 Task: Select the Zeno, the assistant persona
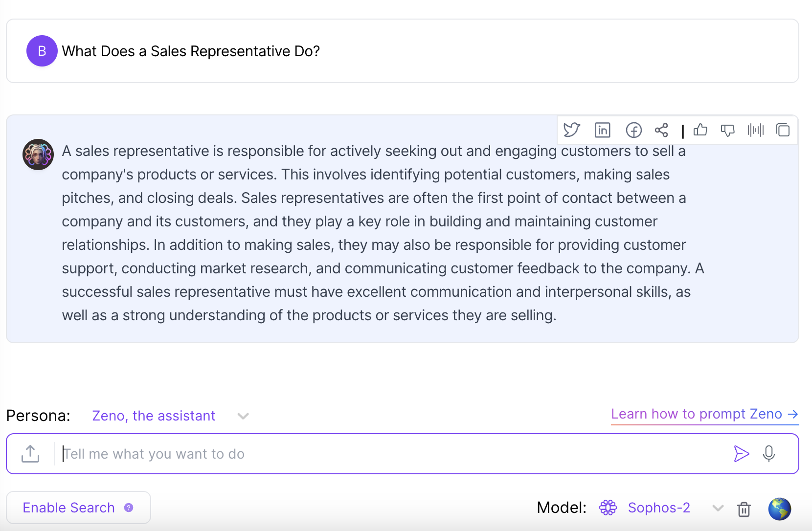(154, 416)
